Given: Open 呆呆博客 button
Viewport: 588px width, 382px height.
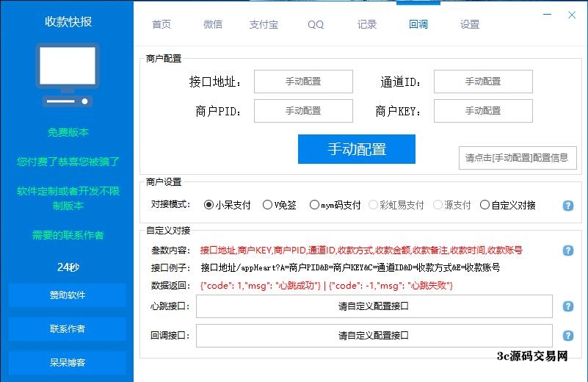Looking at the screenshot, I should (68, 362).
